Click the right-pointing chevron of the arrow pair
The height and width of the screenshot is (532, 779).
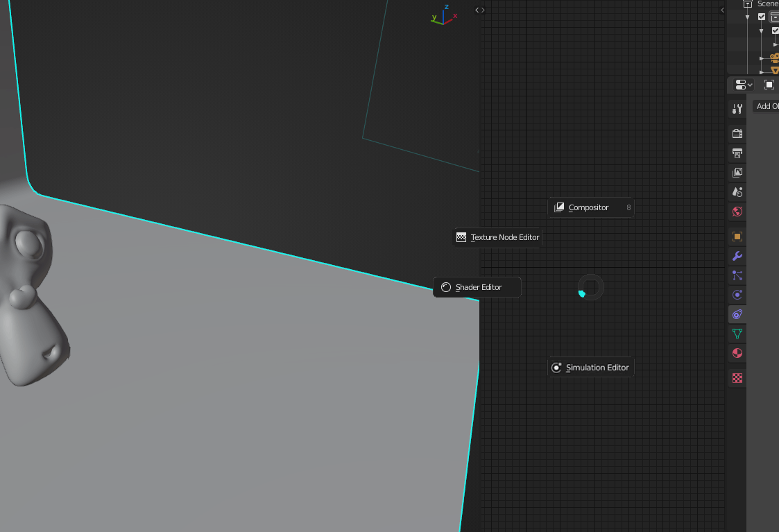483,10
